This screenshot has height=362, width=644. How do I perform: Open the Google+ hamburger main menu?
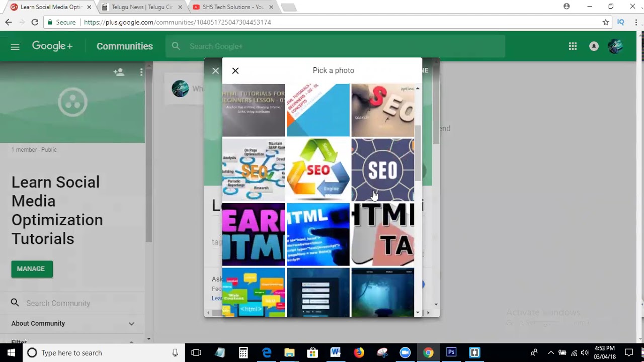point(15,47)
